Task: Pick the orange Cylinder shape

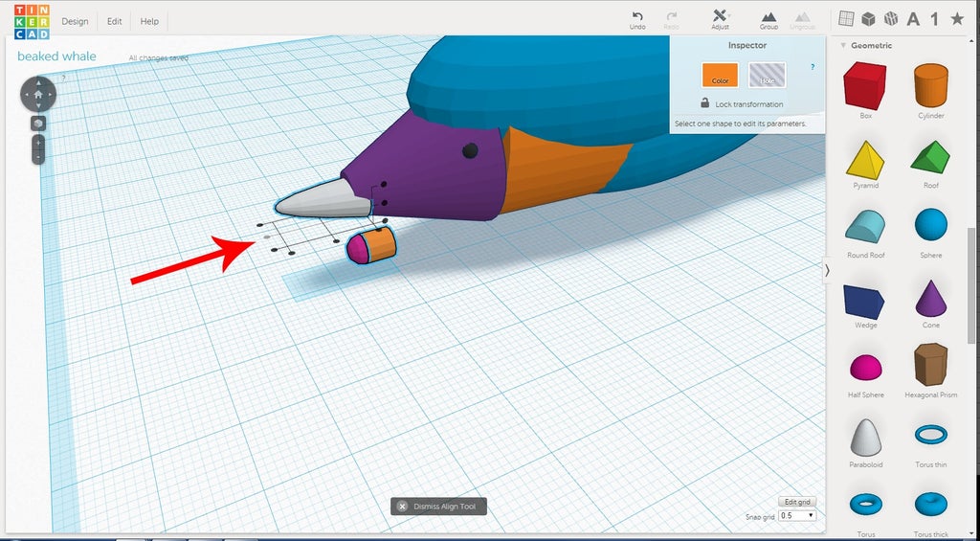Action: point(931,85)
